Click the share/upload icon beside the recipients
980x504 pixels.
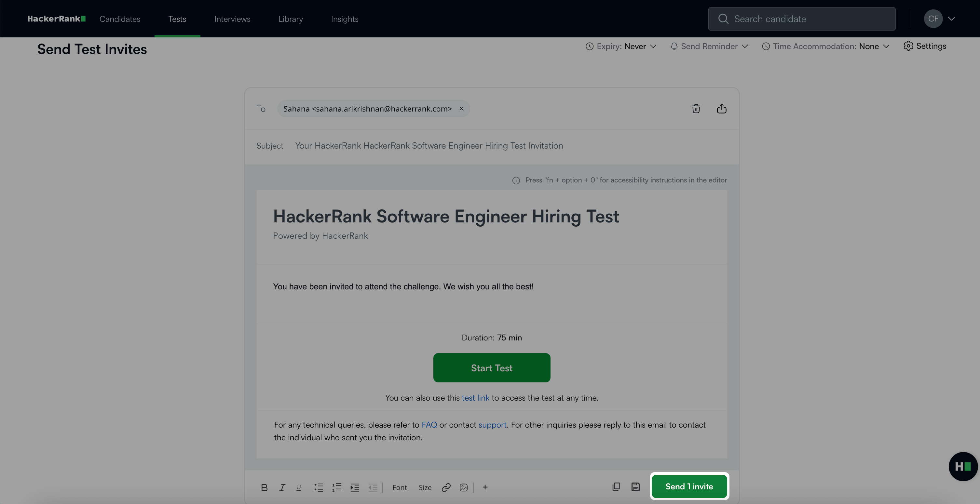(721, 109)
